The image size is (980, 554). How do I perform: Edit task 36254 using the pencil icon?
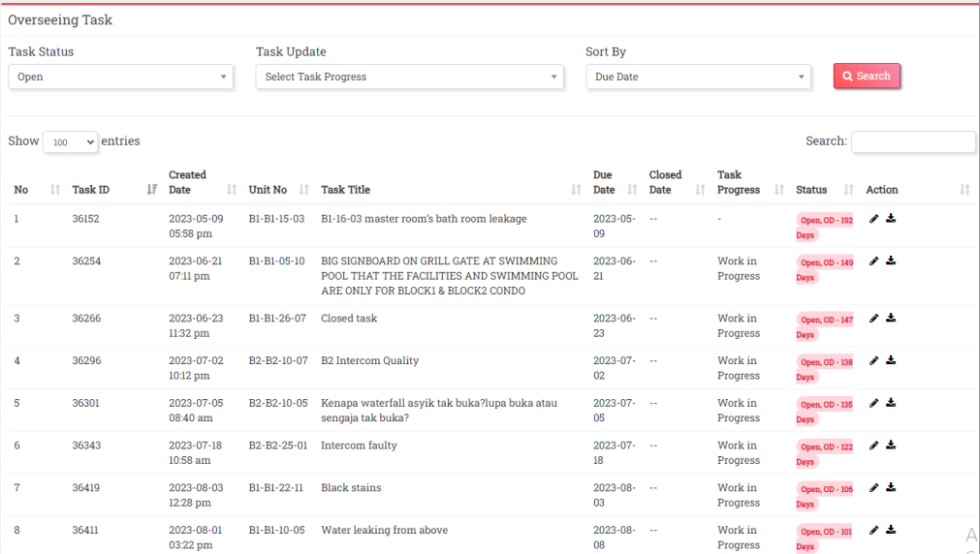pos(873,261)
